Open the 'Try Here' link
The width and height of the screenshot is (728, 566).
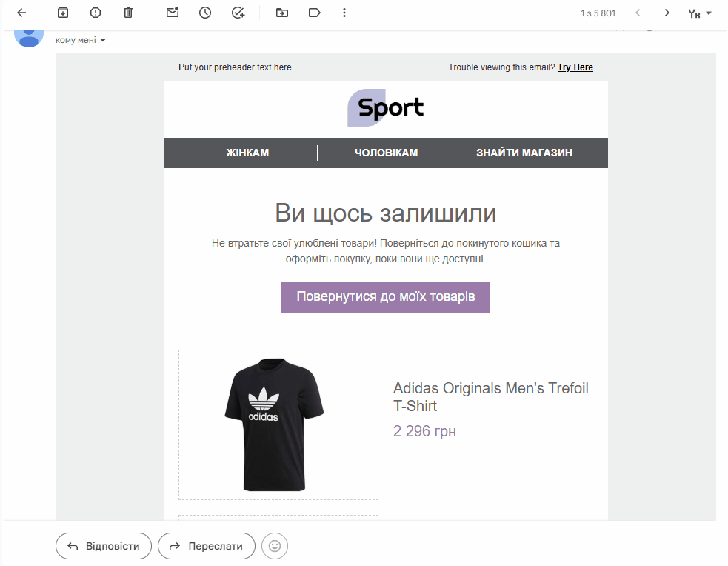click(x=575, y=67)
